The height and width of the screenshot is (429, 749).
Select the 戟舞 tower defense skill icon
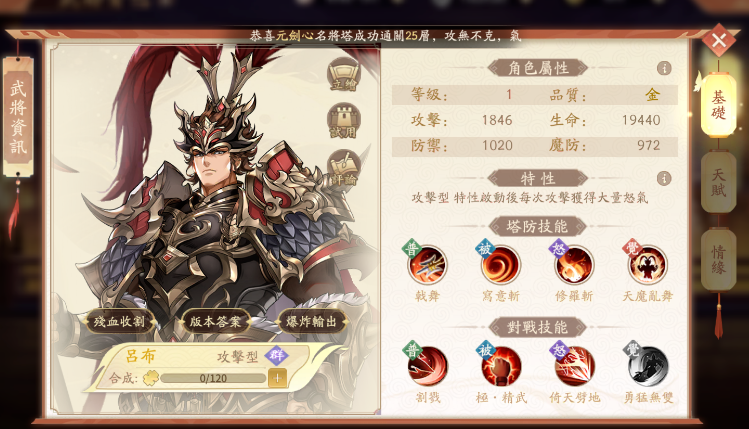coord(427,265)
